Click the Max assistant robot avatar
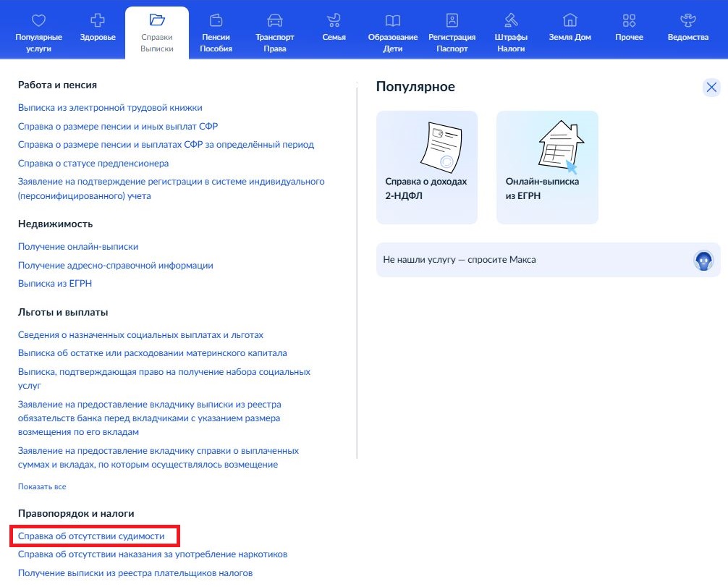The height and width of the screenshot is (587, 728). click(703, 260)
